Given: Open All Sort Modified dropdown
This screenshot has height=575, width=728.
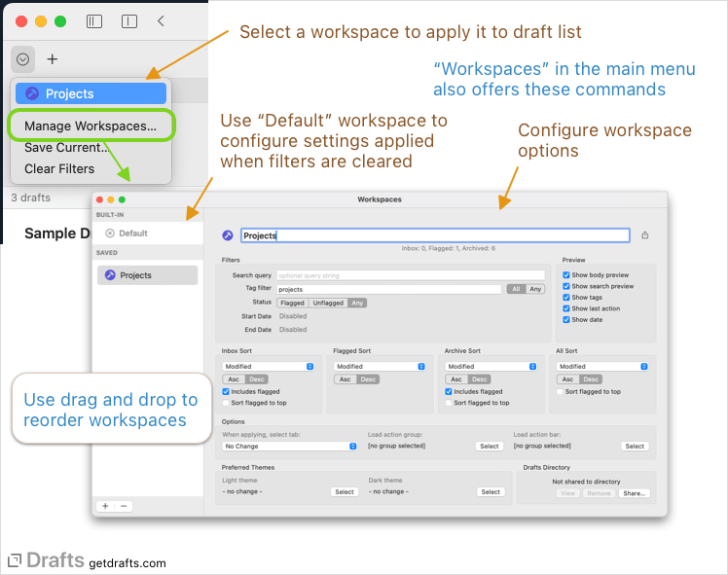Looking at the screenshot, I should tap(602, 367).
